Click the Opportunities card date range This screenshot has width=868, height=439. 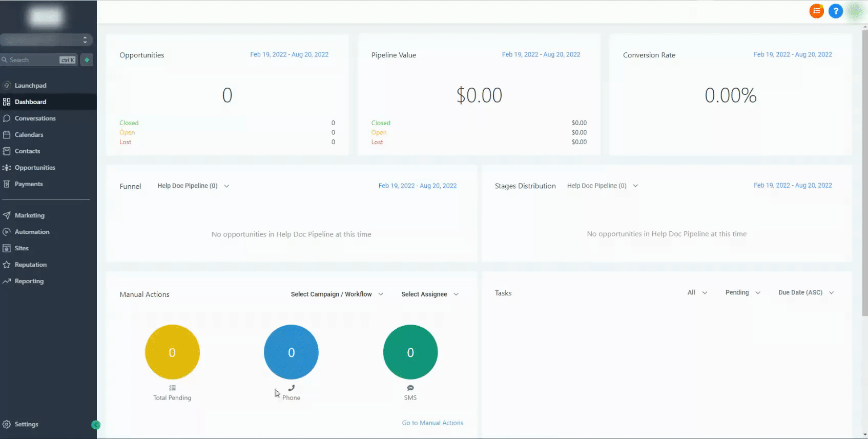[290, 54]
